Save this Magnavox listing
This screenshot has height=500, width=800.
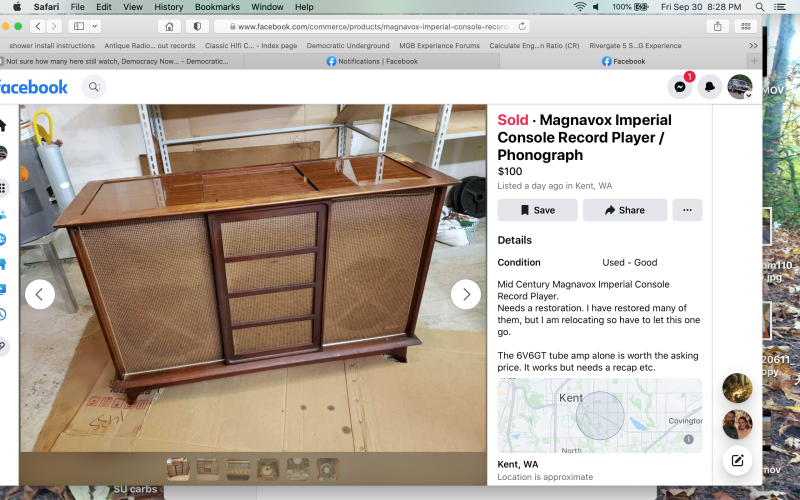click(x=537, y=210)
